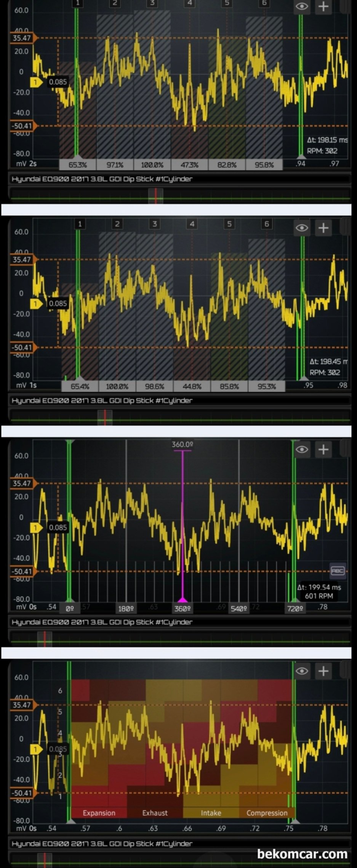This screenshot has height=868, width=357.
Task: Click red position marker in second chart timeline
Action: 105,417
